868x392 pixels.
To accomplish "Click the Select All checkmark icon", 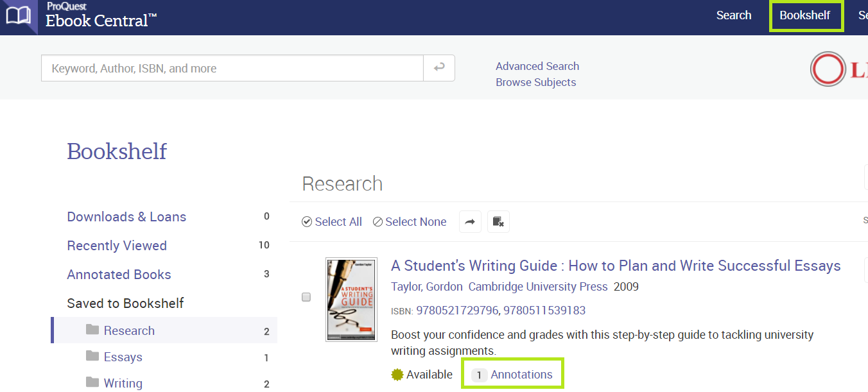I will (307, 222).
